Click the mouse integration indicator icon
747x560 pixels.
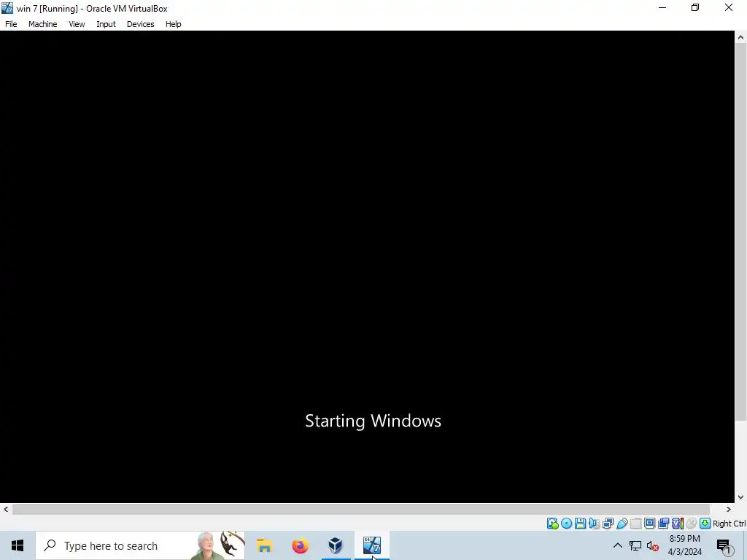[691, 524]
